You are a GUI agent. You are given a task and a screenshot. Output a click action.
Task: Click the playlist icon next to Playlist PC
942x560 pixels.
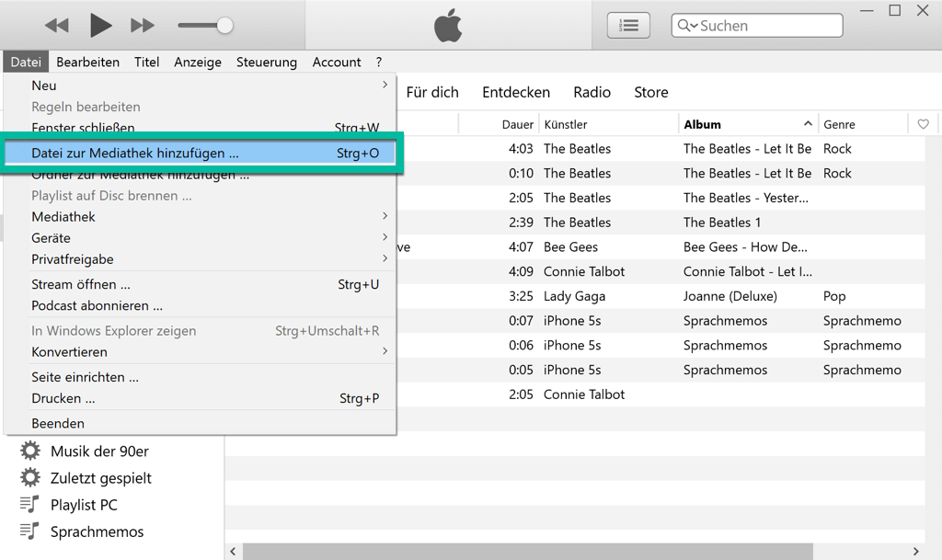point(29,504)
